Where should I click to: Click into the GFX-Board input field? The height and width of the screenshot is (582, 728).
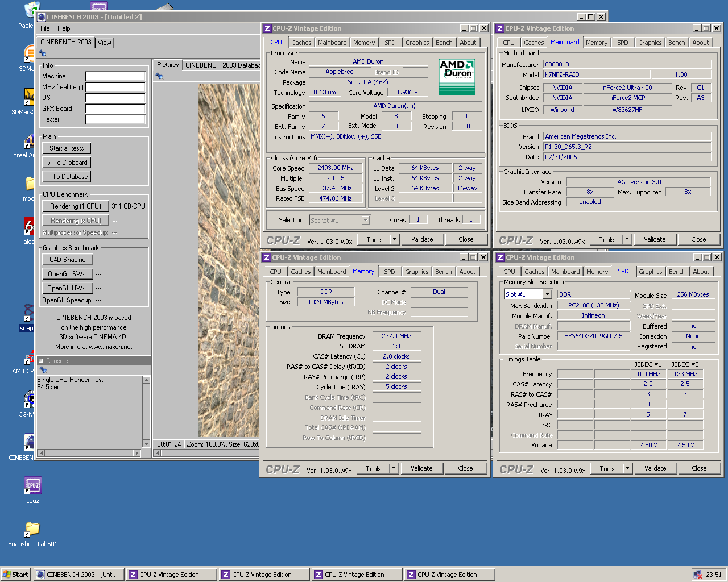pyautogui.click(x=115, y=109)
